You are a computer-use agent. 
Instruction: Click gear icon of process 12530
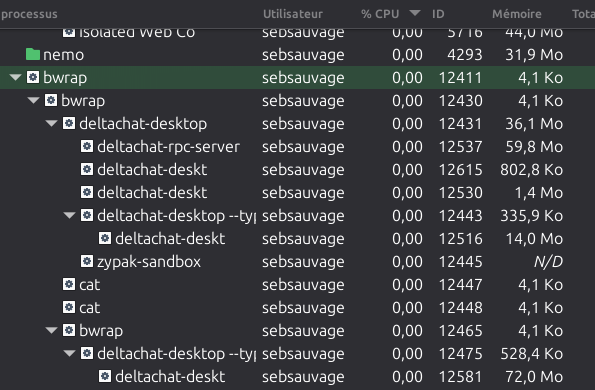click(87, 192)
